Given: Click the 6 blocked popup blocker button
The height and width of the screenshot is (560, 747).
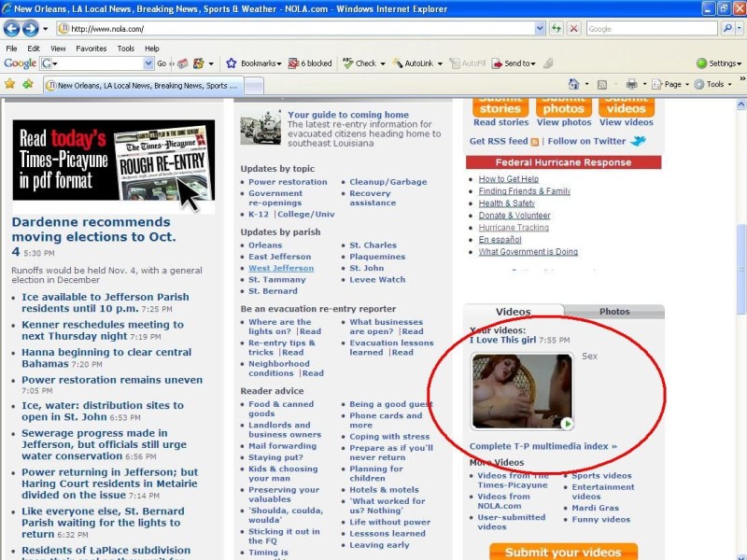Looking at the screenshot, I should pyautogui.click(x=310, y=63).
